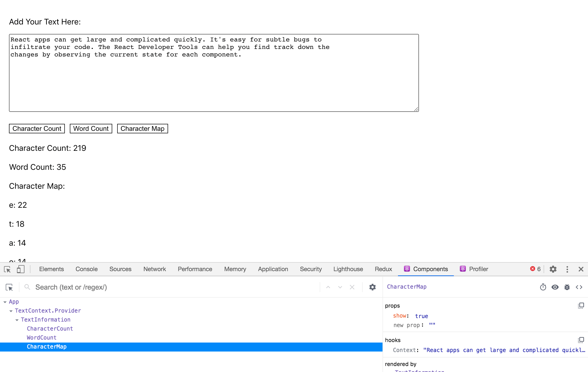Edit the show prop value true
The width and height of the screenshot is (588, 372).
tap(421, 316)
